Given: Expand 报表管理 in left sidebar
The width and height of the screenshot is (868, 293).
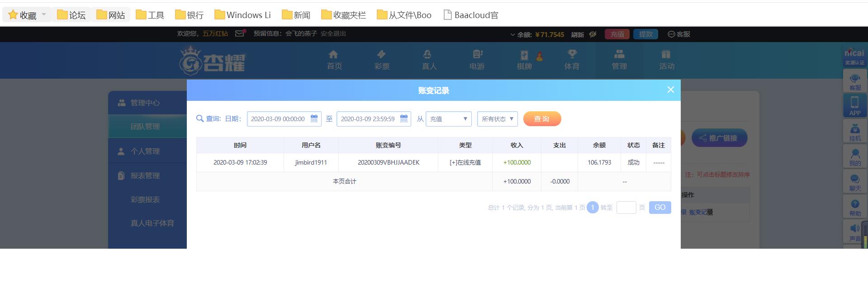Looking at the screenshot, I should (147, 175).
